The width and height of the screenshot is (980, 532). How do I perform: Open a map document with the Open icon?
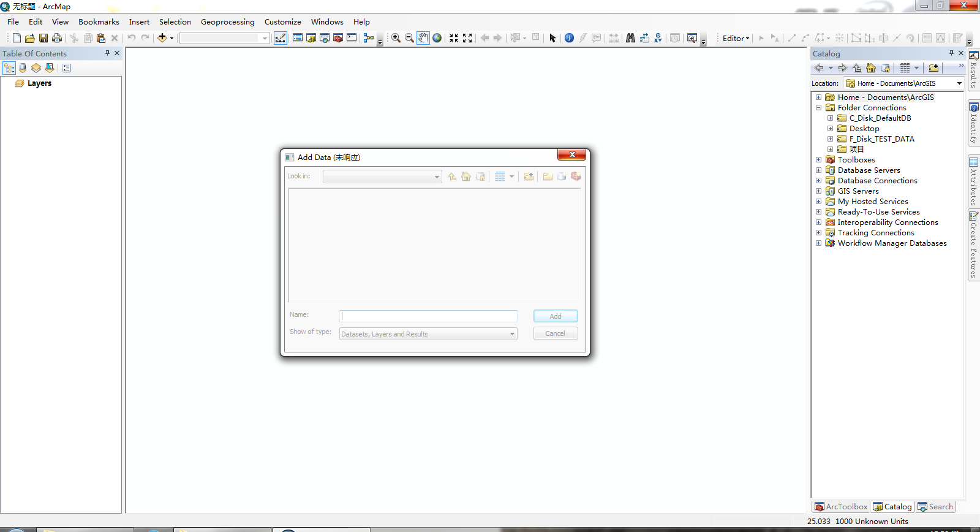click(29, 38)
